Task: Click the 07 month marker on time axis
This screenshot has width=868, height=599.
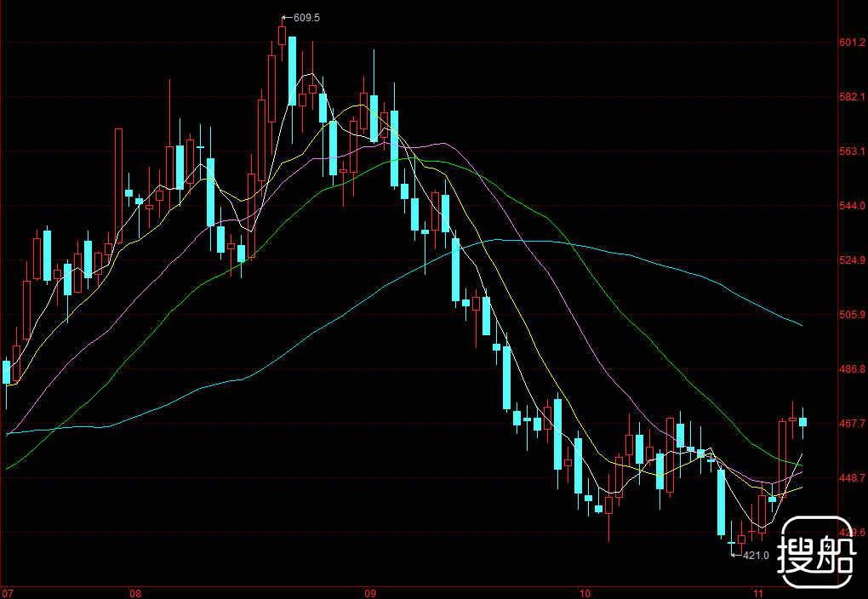Action: click(x=8, y=593)
